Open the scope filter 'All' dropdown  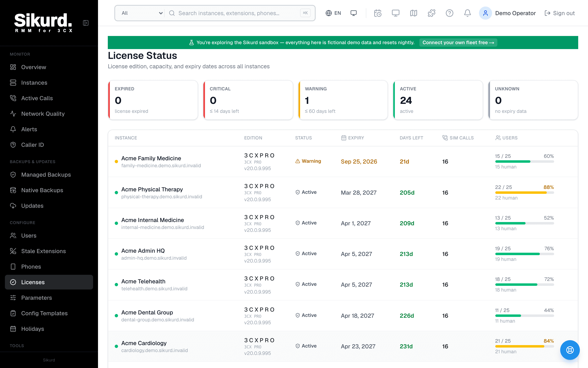pos(142,13)
